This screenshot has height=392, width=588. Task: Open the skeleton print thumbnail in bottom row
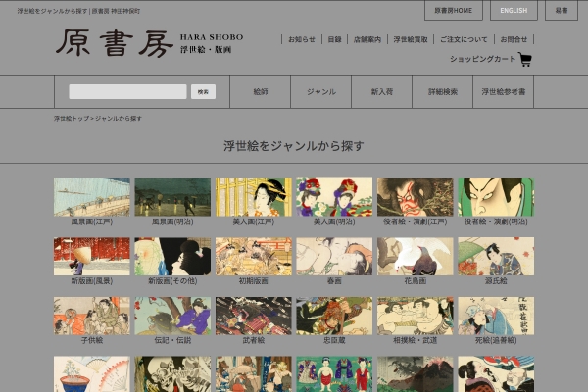pos(172,374)
